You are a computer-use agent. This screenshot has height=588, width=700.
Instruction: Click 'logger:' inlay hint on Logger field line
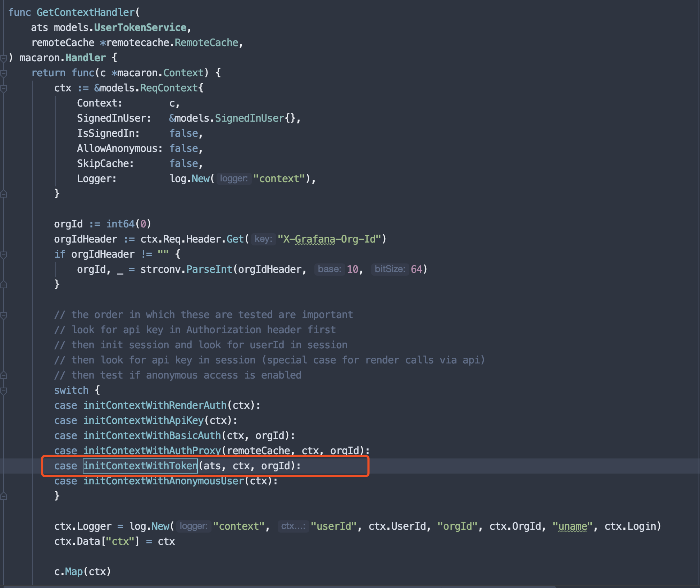[x=234, y=178]
